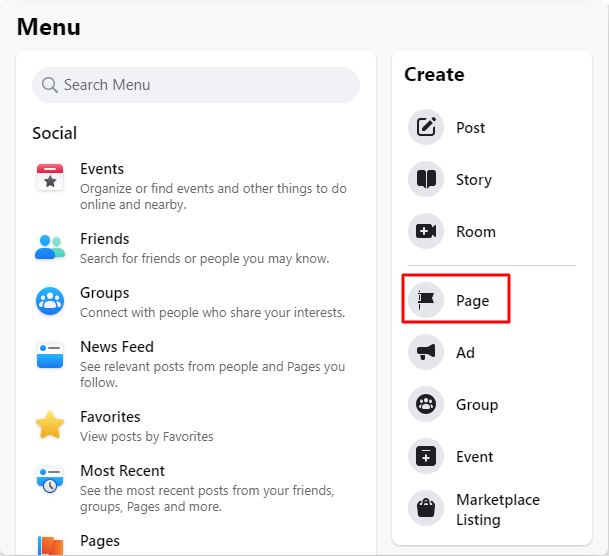Click the Events calendar star icon
The width and height of the screenshot is (609, 556).
pos(50,177)
